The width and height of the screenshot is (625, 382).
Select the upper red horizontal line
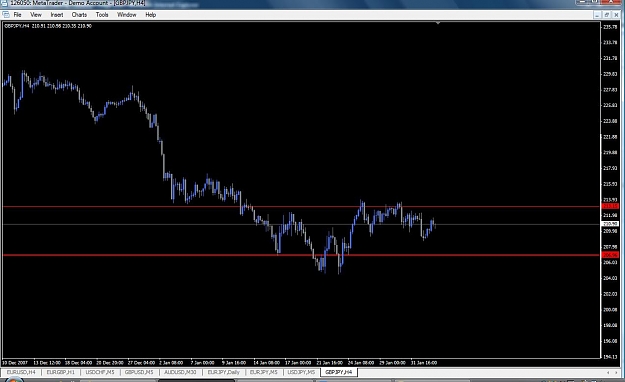(x=301, y=207)
